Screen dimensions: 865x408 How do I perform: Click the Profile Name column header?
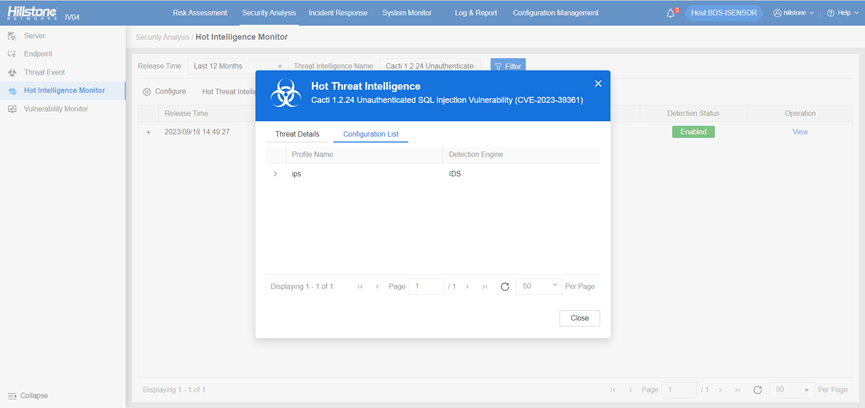point(312,154)
